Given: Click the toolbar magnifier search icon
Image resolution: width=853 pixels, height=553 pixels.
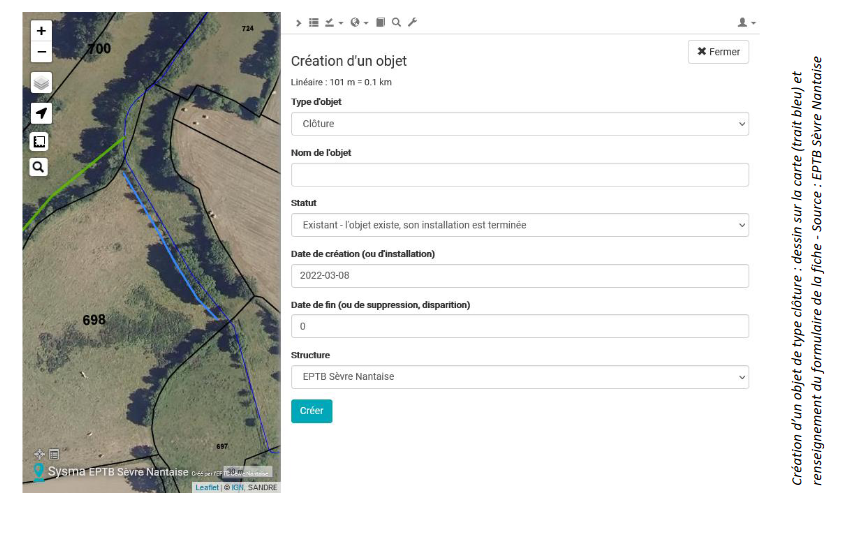Looking at the screenshot, I should 396,22.
